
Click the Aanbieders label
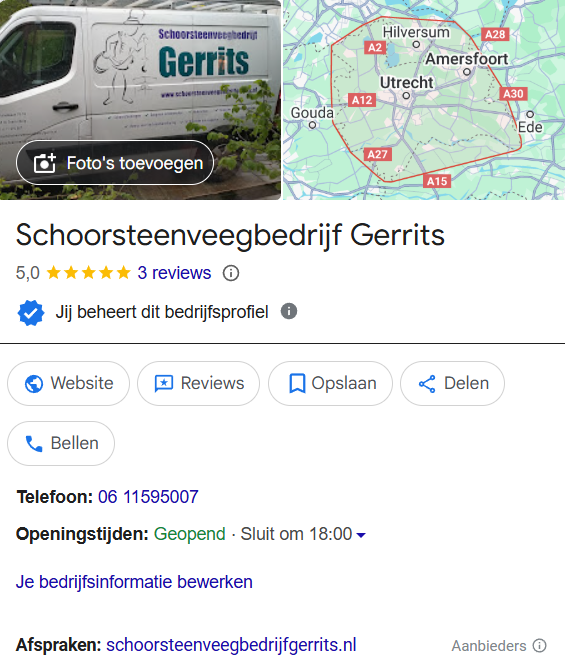coord(489,646)
